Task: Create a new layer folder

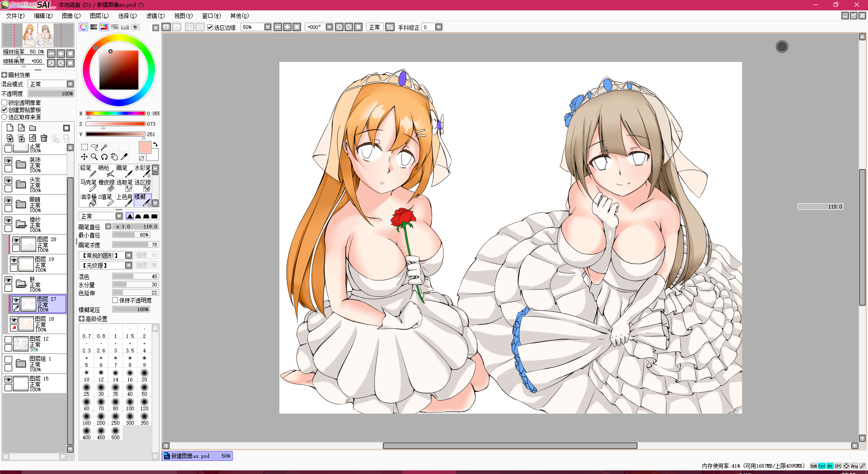Action: (33, 128)
